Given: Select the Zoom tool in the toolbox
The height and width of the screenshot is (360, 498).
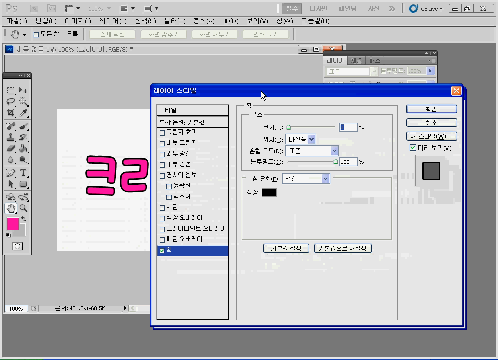Looking at the screenshot, I should (23, 208).
